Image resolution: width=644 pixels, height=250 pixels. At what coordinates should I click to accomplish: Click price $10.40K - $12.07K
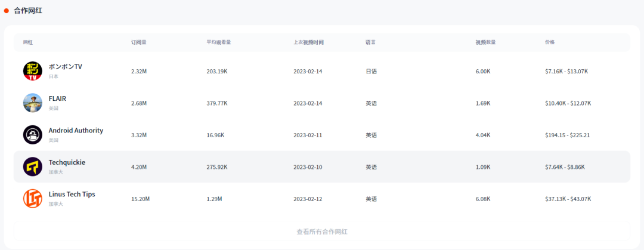[x=568, y=103]
